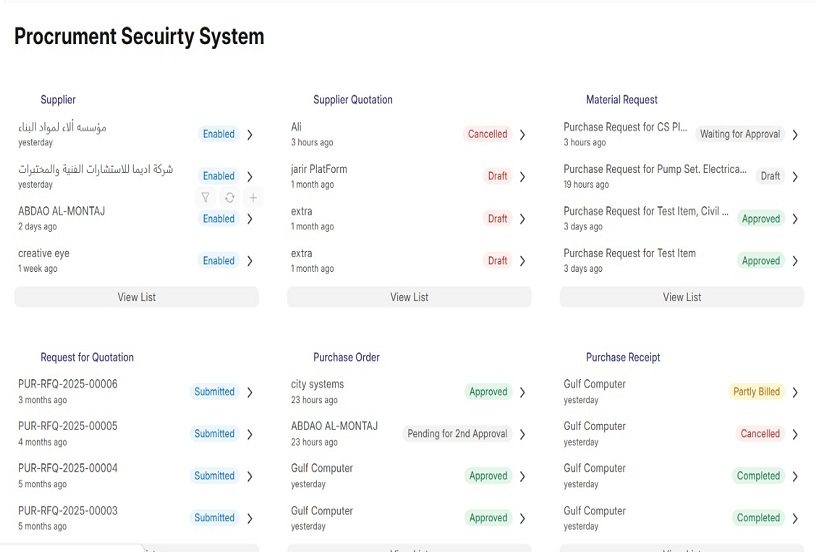Screen dimensions: 816x552
Task: Expand the ABDAO AL-MONTAJ supplier row arrow
Action: [250, 219]
